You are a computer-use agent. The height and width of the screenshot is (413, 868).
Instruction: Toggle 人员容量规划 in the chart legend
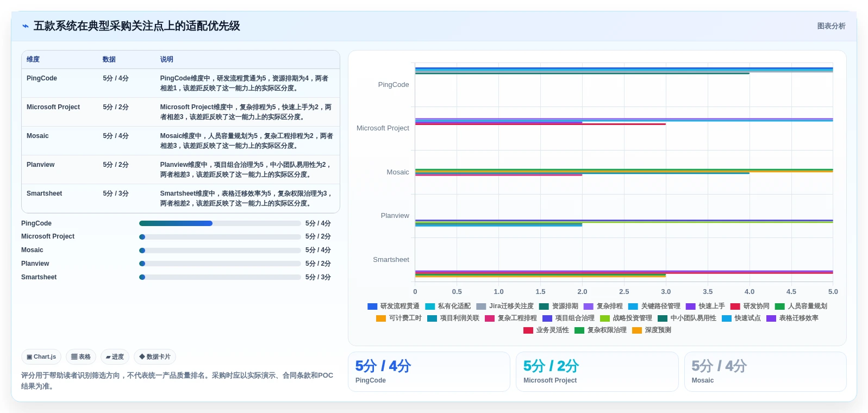(801, 306)
